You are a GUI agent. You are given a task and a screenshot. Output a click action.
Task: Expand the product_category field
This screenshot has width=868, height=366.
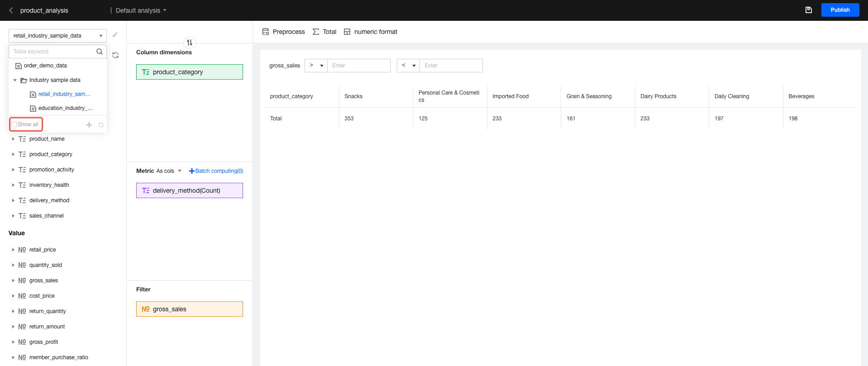(13, 154)
